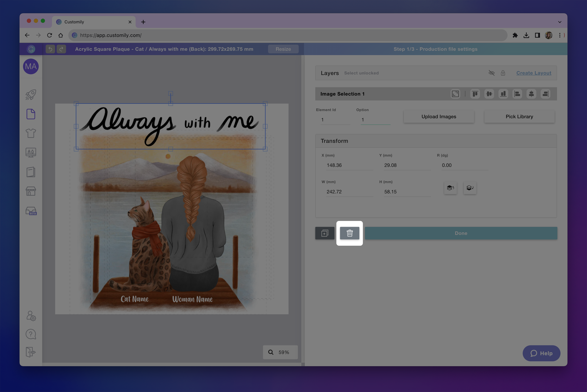This screenshot has height=392, width=587.
Task: Bring layer forward icon in Transform
Action: tap(450, 188)
